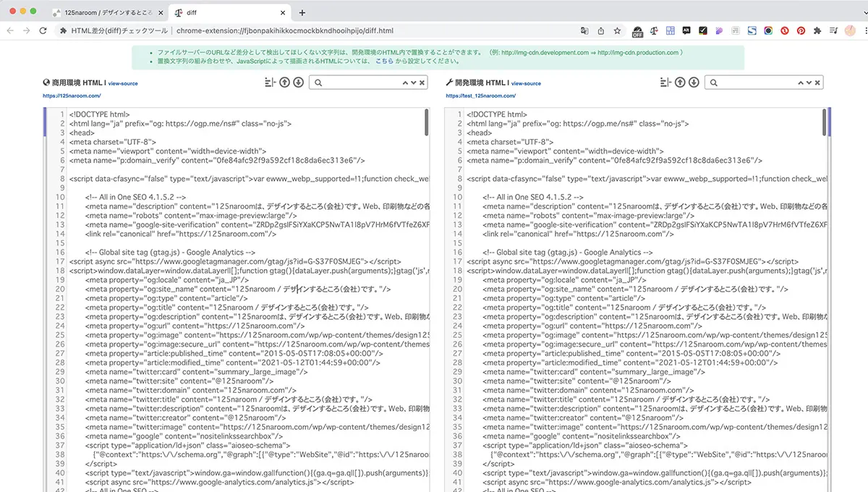Image resolution: width=868 pixels, height=492 pixels.
Task: Open a new browser tab
Action: (x=302, y=12)
